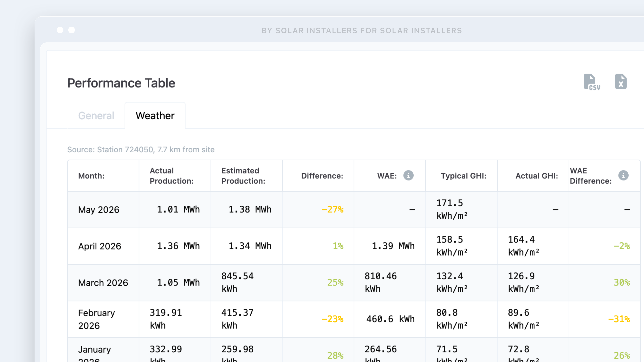Click the Month column header
The width and height of the screenshot is (644, 362).
(x=91, y=176)
